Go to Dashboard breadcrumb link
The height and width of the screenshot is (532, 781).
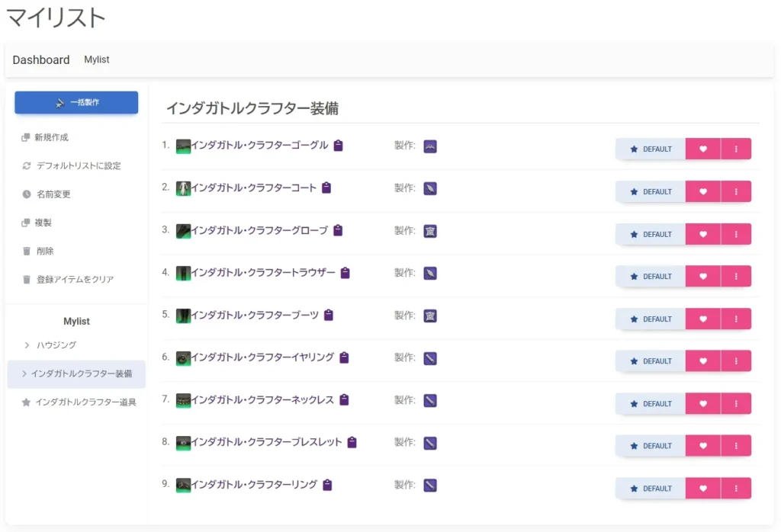(x=41, y=59)
